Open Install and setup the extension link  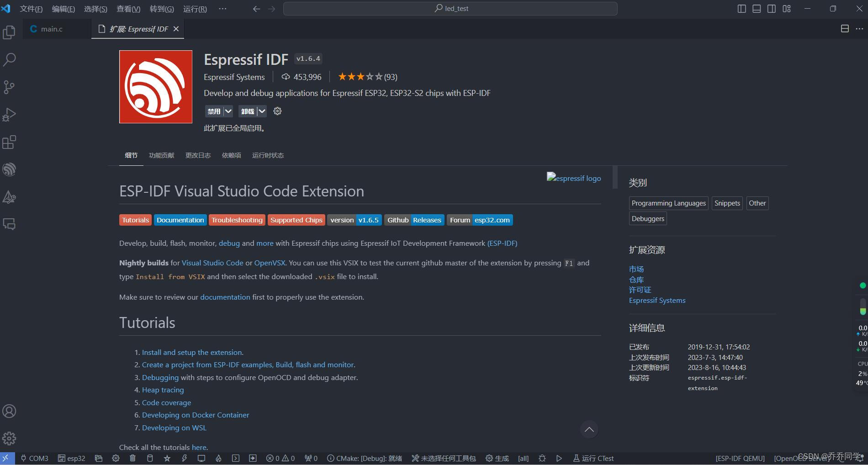coord(192,352)
